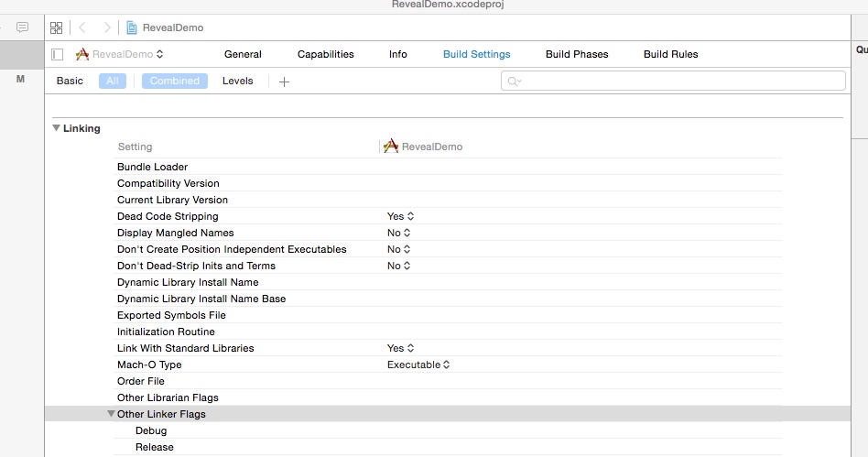Open Link With Standard Libraries Yes popup
The height and width of the screenshot is (457, 868).
coord(400,348)
